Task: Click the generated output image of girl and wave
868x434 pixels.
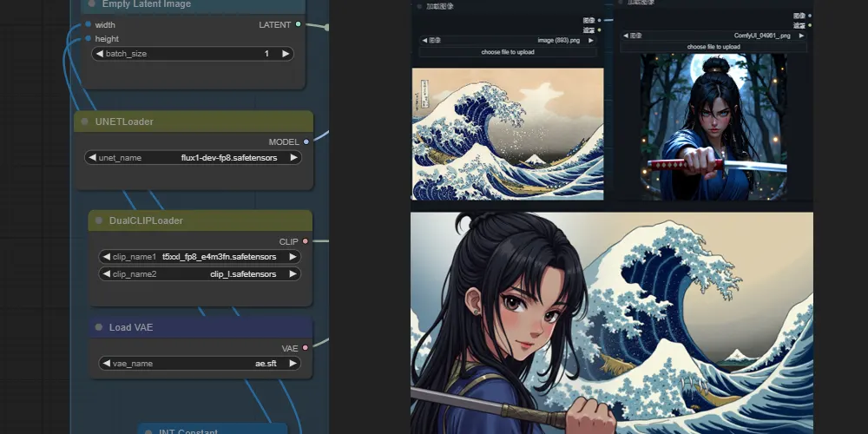Action: coord(612,323)
